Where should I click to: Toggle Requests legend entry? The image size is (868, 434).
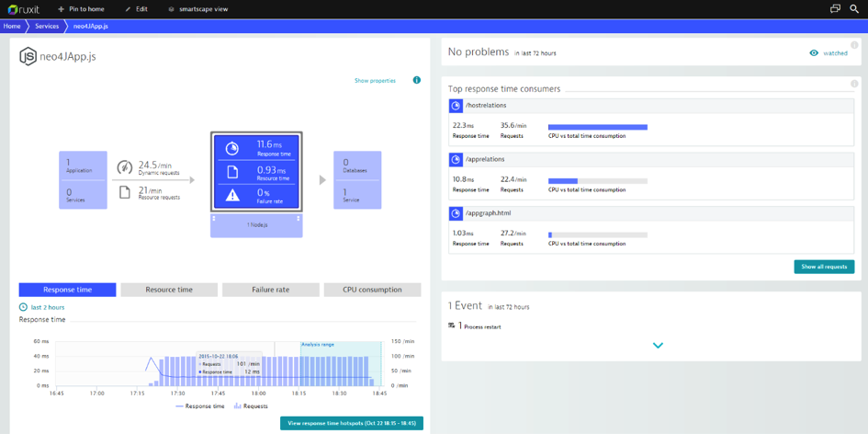pyautogui.click(x=251, y=406)
